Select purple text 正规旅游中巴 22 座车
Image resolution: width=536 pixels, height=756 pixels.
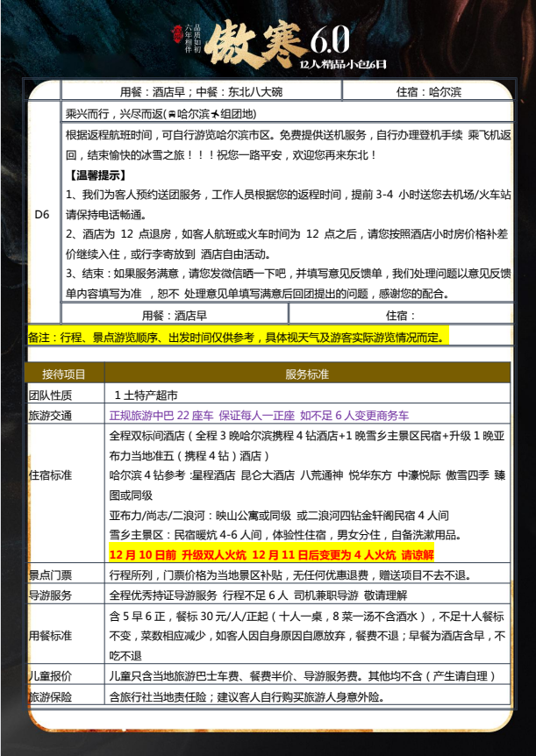click(161, 416)
